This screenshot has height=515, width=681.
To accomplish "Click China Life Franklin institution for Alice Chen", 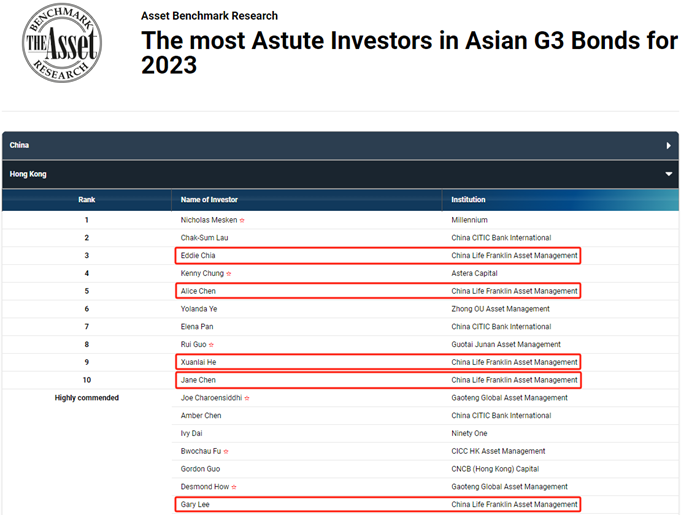I will pos(515,291).
